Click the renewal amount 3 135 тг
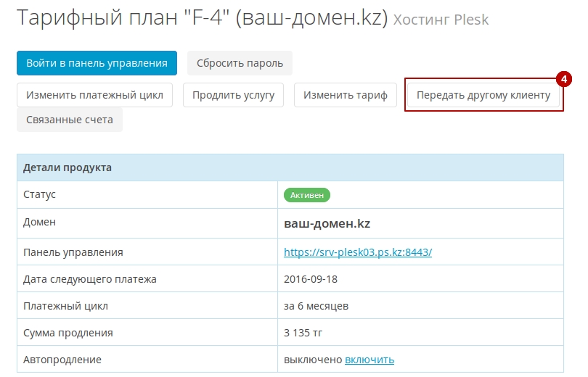Viewport: 588px width, 377px height. click(303, 333)
